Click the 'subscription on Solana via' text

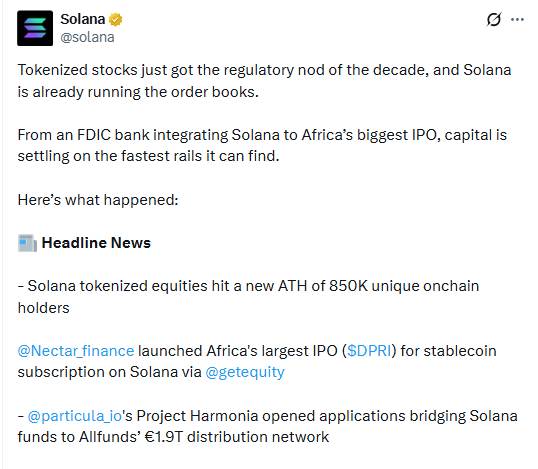coord(109,372)
